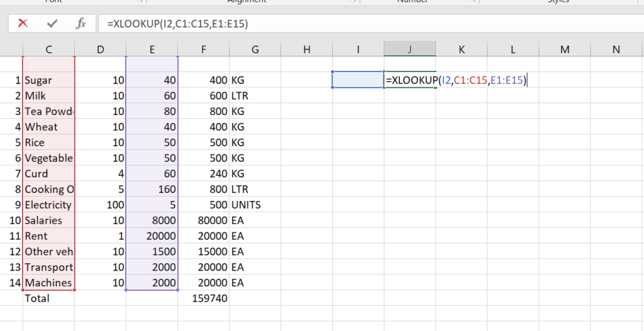Click the Transport cell

pos(49,267)
